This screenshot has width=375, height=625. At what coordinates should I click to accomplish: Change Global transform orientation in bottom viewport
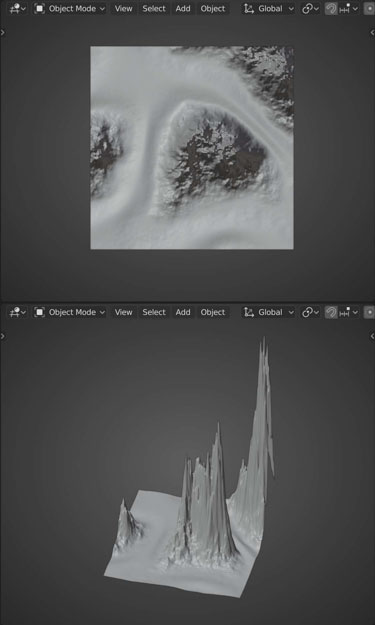coord(269,312)
